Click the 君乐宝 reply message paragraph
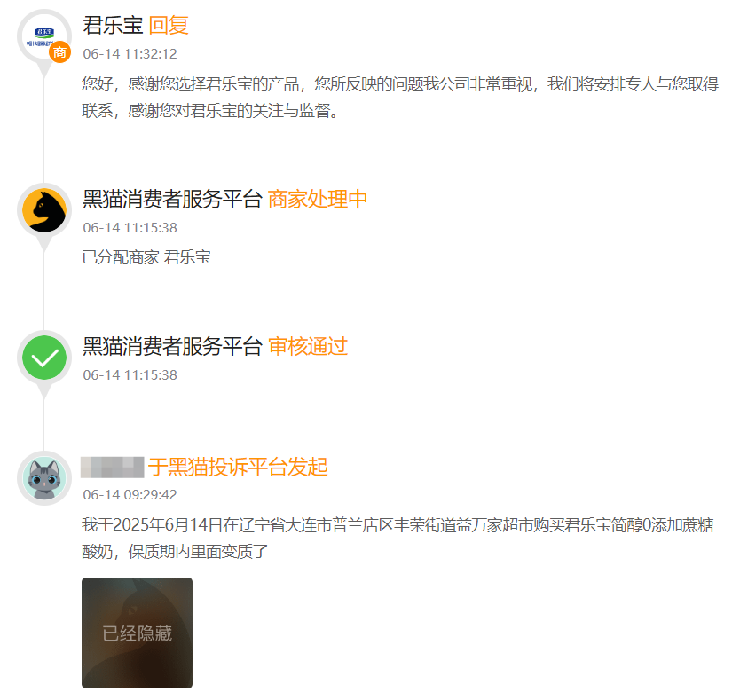 [x=400, y=98]
